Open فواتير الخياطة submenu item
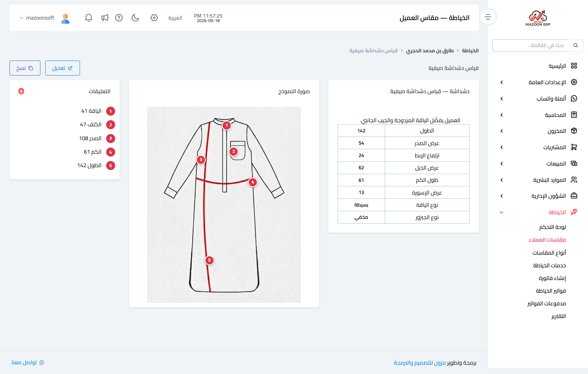The height and width of the screenshot is (374, 588). pyautogui.click(x=551, y=291)
